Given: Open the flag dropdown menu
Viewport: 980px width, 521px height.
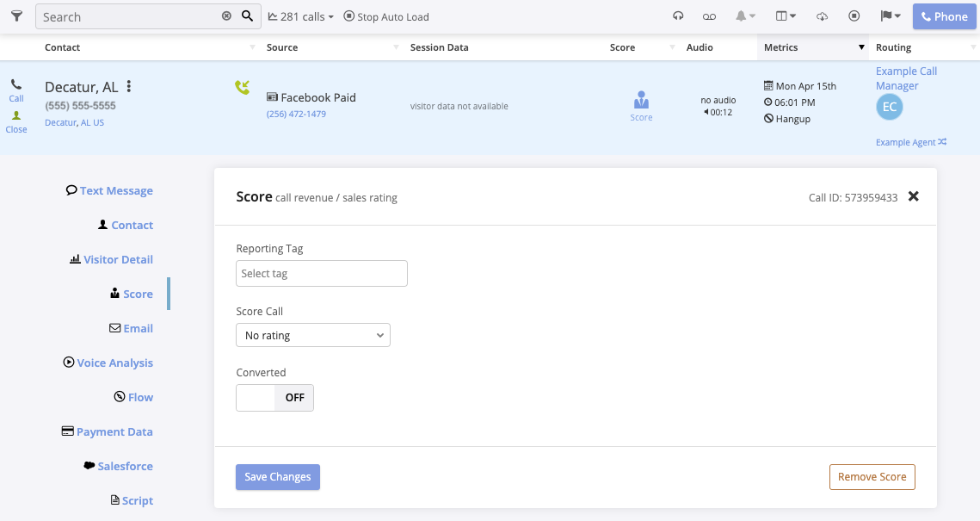Looking at the screenshot, I should (x=890, y=16).
